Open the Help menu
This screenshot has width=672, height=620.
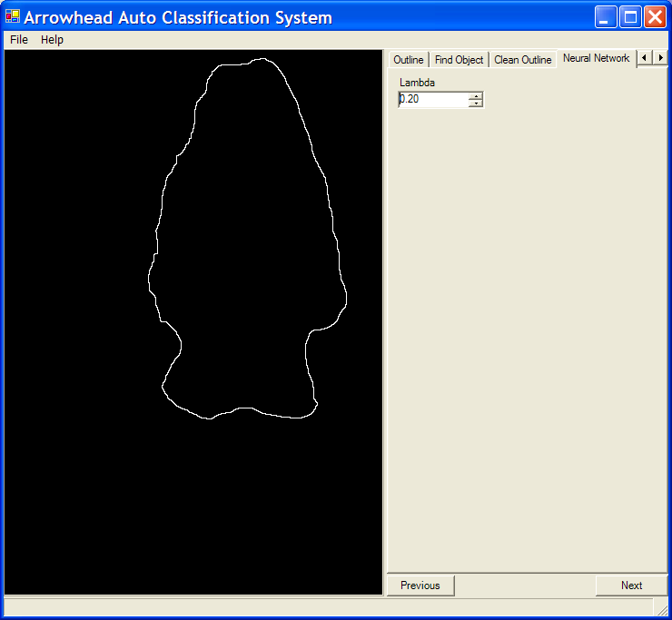click(x=52, y=39)
